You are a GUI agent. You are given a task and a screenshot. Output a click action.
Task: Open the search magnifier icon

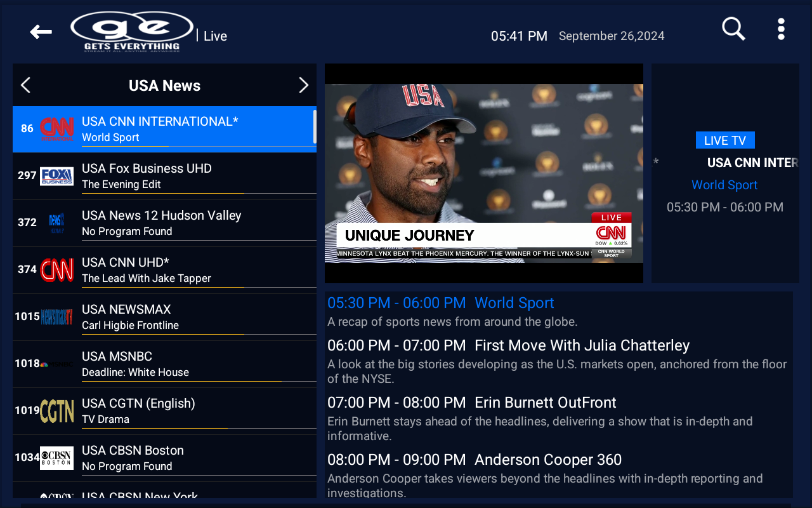point(733,29)
